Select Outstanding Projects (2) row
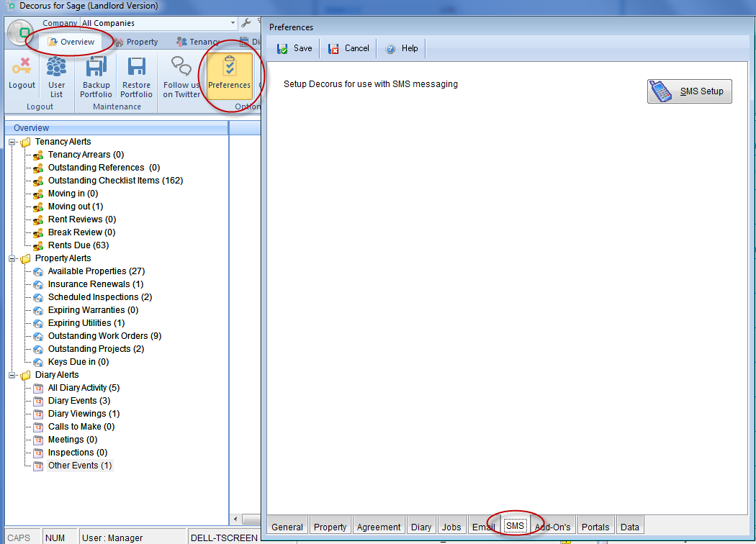Image resolution: width=756 pixels, height=544 pixels. (96, 349)
